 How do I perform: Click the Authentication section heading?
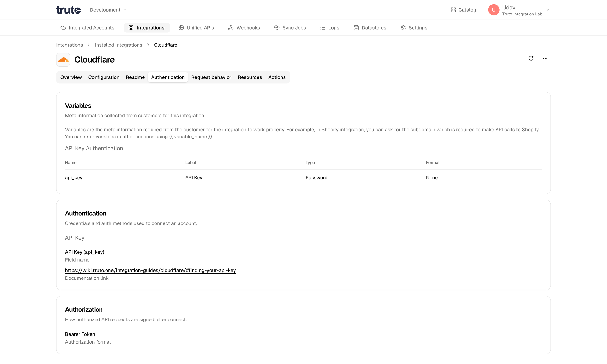(86, 213)
